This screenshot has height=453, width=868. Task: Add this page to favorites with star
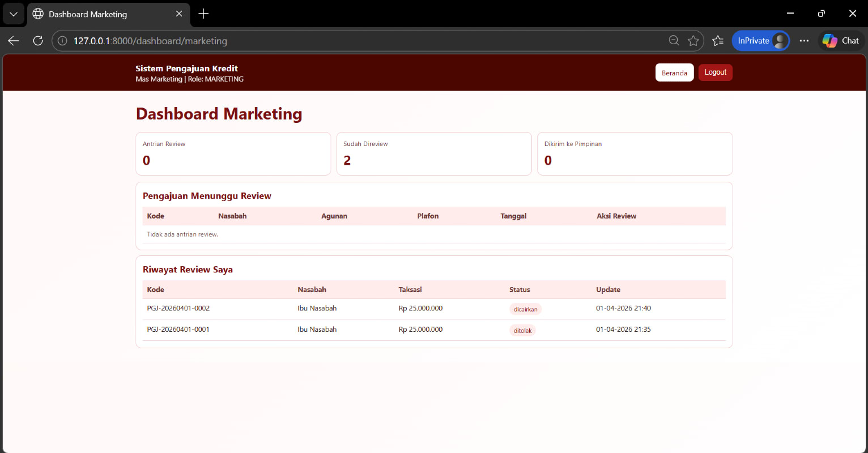pyautogui.click(x=693, y=41)
